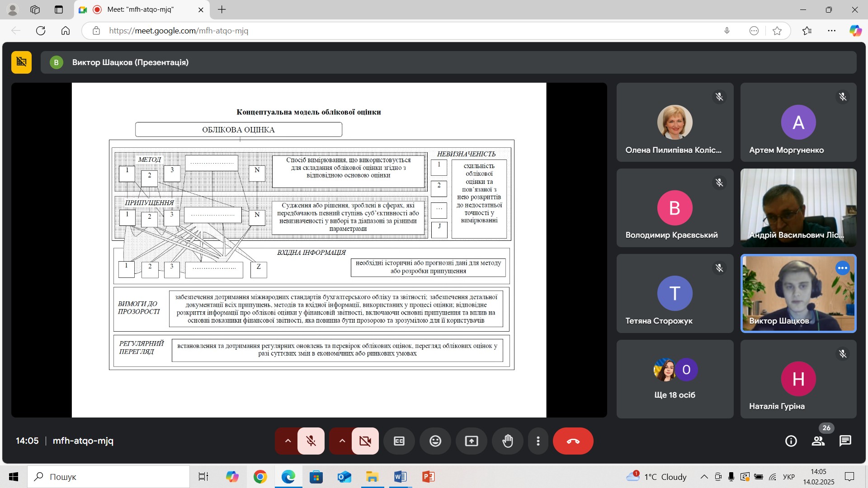Click the browser back arrow
Screen dimensions: 868x488
16,31
